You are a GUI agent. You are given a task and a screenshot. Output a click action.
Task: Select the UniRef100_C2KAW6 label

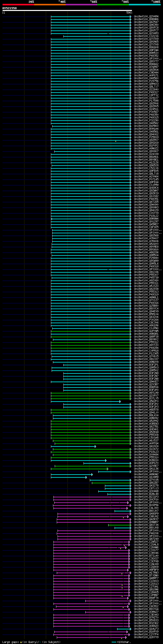point(146,547)
